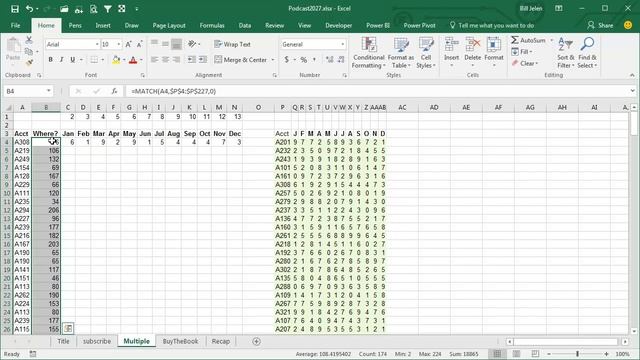This screenshot has width=640, height=360.
Task: Open Fill dropdown
Action: [522, 52]
